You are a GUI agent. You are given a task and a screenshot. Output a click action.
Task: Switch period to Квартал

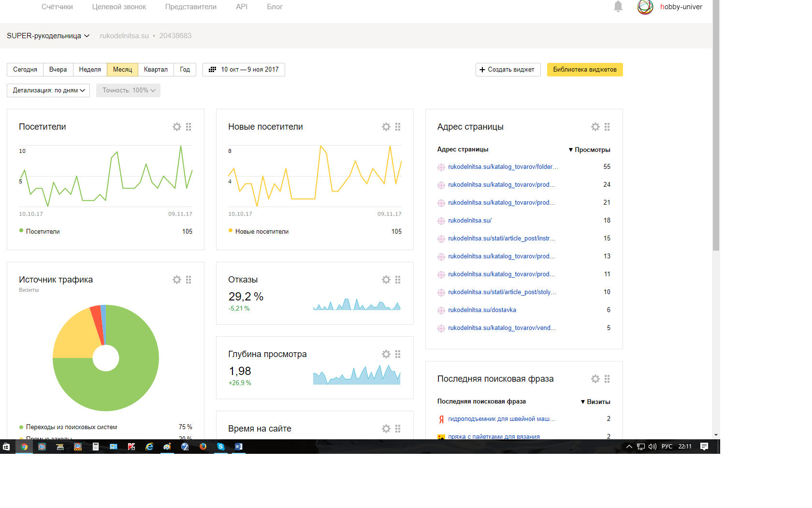tap(156, 70)
